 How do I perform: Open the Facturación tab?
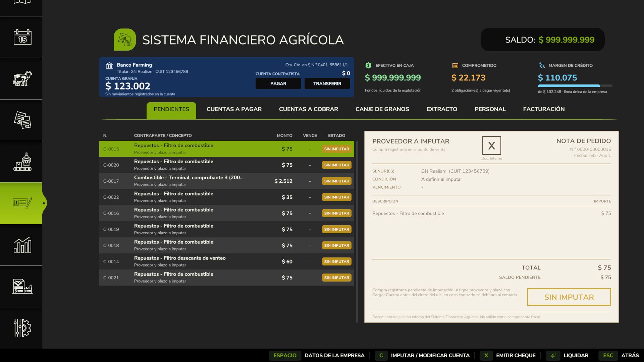click(544, 109)
